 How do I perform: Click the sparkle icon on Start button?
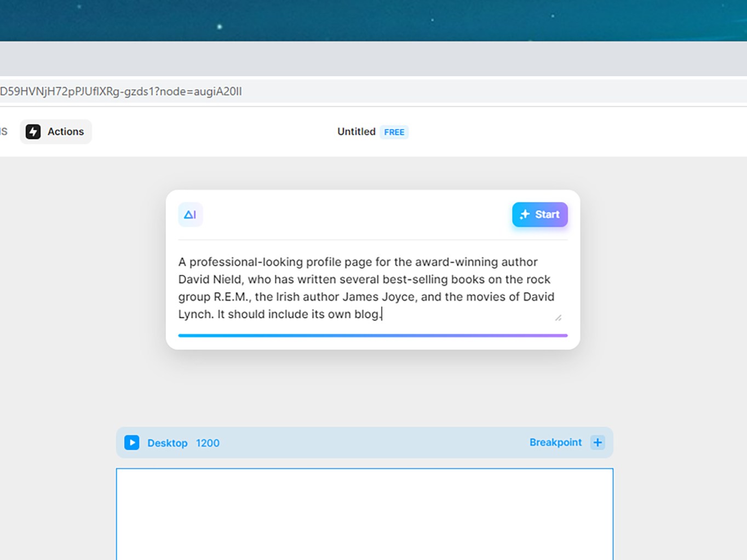click(525, 215)
